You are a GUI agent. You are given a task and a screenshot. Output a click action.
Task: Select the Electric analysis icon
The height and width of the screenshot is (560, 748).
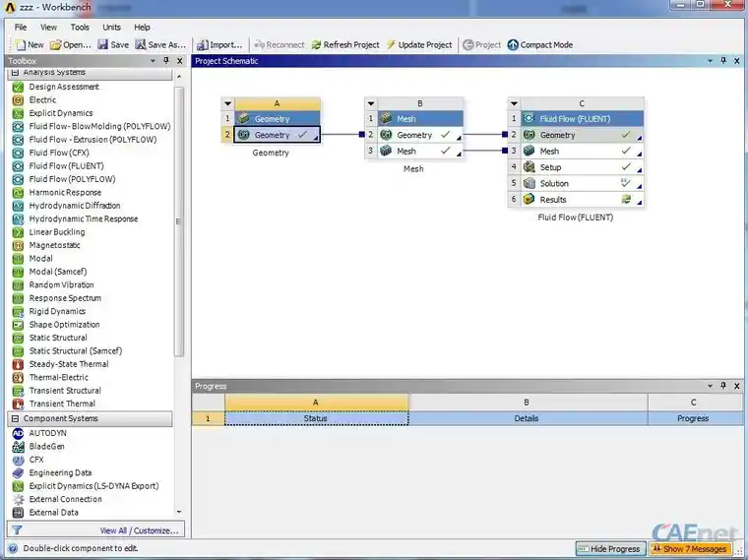(x=18, y=100)
